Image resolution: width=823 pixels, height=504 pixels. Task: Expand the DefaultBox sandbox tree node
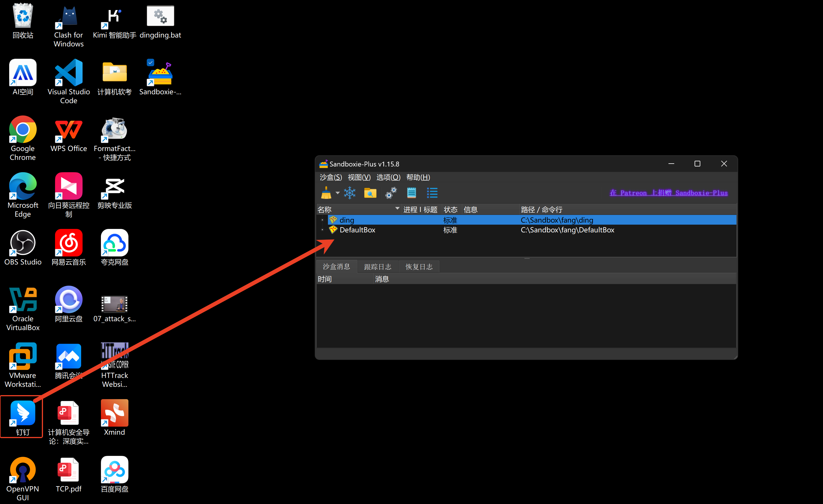322,230
